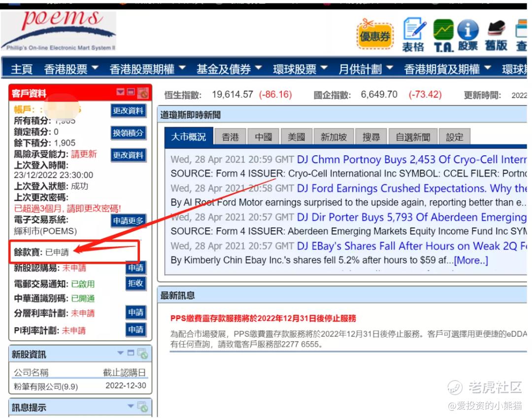Image resolution: width=532 pixels, height=418 pixels.
Task: Click 粉筆有限公司(9.9) IPO row
Action: click(46, 386)
